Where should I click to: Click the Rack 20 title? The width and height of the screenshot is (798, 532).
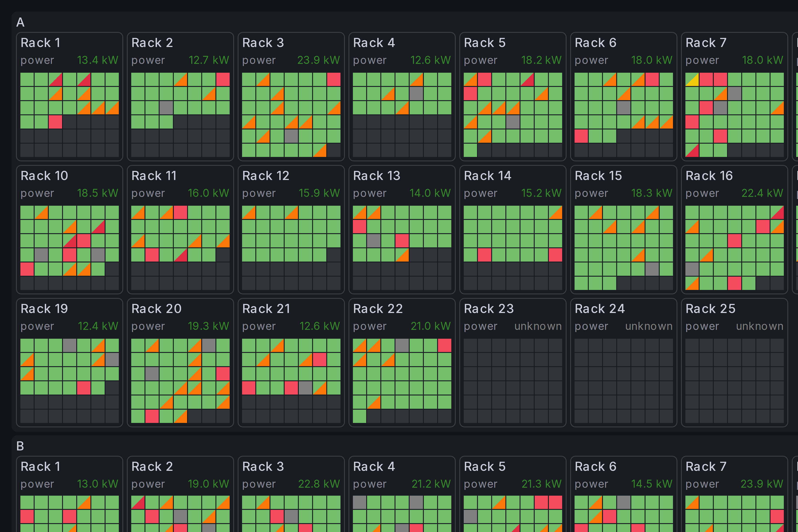pyautogui.click(x=156, y=309)
